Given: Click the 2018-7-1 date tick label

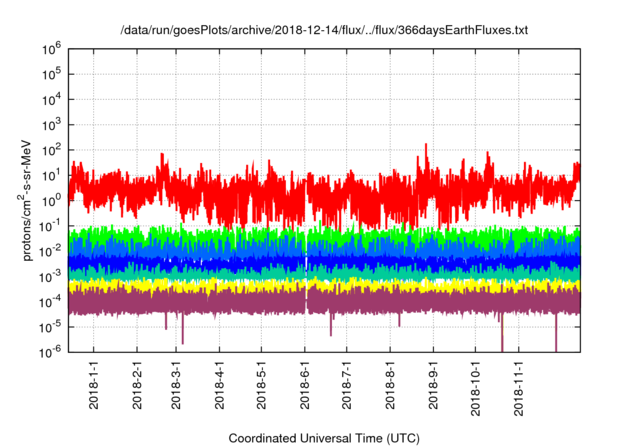Looking at the screenshot, I should click(347, 383).
